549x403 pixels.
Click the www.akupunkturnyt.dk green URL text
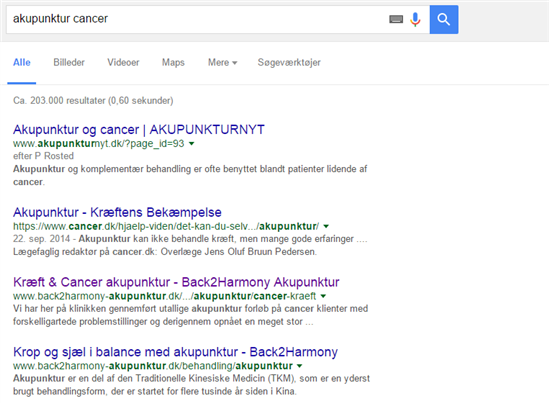point(99,144)
